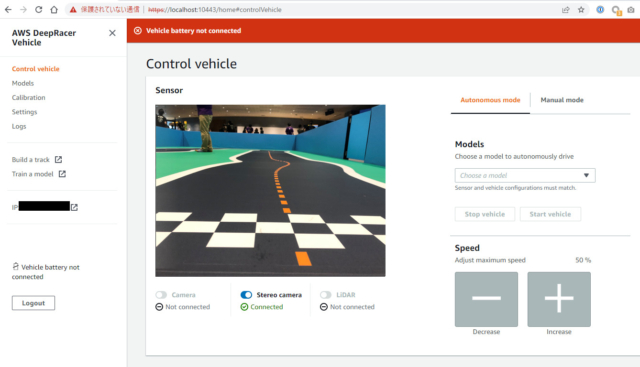Click the browser reload icon
Image resolution: width=640 pixels, height=367 pixels.
point(38,9)
